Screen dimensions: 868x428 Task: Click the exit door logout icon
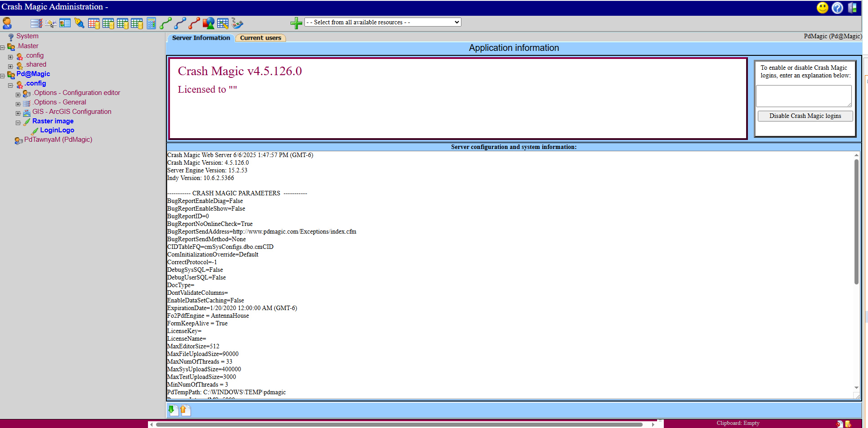[x=852, y=8]
